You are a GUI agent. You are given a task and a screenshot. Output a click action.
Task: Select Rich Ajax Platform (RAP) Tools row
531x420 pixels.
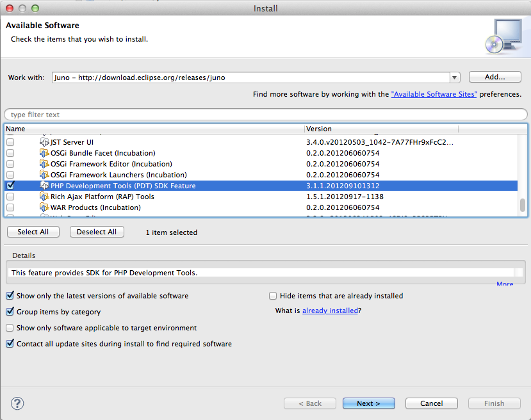click(x=261, y=197)
